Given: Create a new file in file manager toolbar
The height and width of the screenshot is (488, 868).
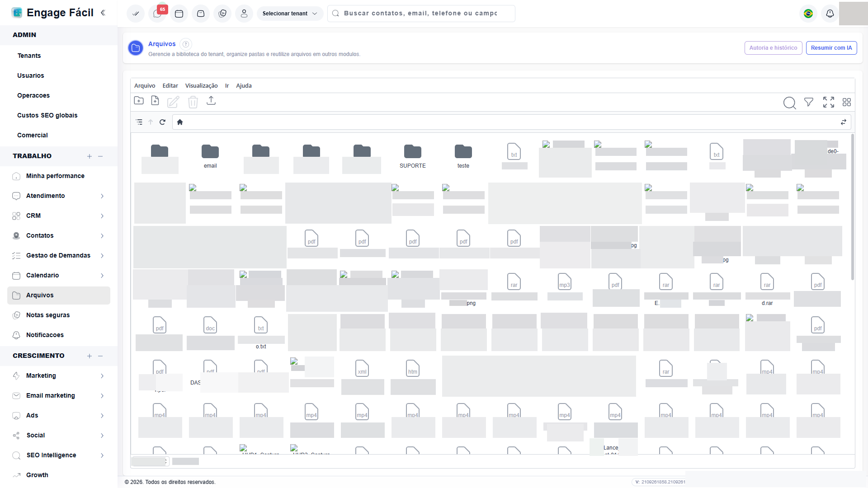Looking at the screenshot, I should point(155,101).
